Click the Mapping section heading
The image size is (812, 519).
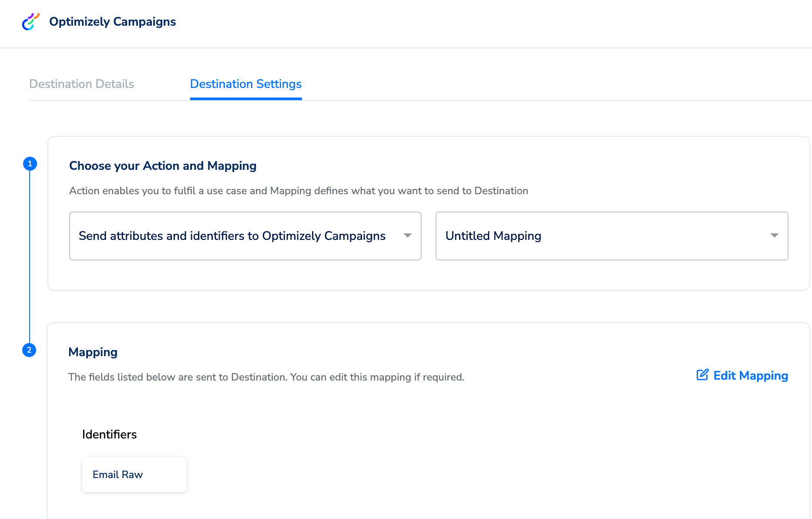tap(93, 352)
